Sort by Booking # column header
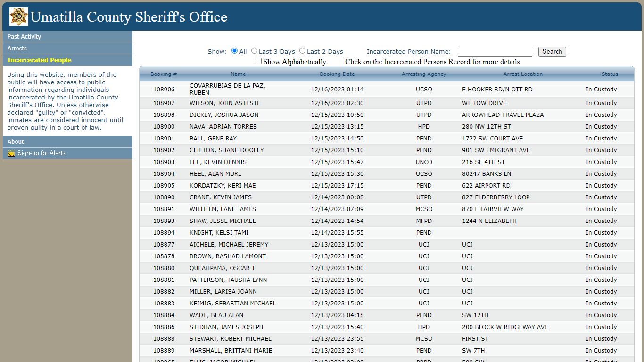The height and width of the screenshot is (362, 644). [x=164, y=74]
